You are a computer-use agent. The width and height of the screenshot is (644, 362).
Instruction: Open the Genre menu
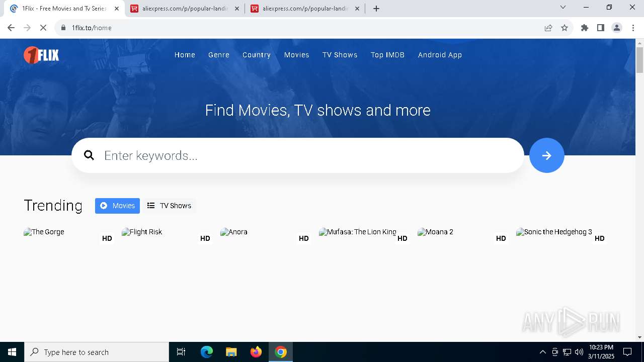pos(219,55)
